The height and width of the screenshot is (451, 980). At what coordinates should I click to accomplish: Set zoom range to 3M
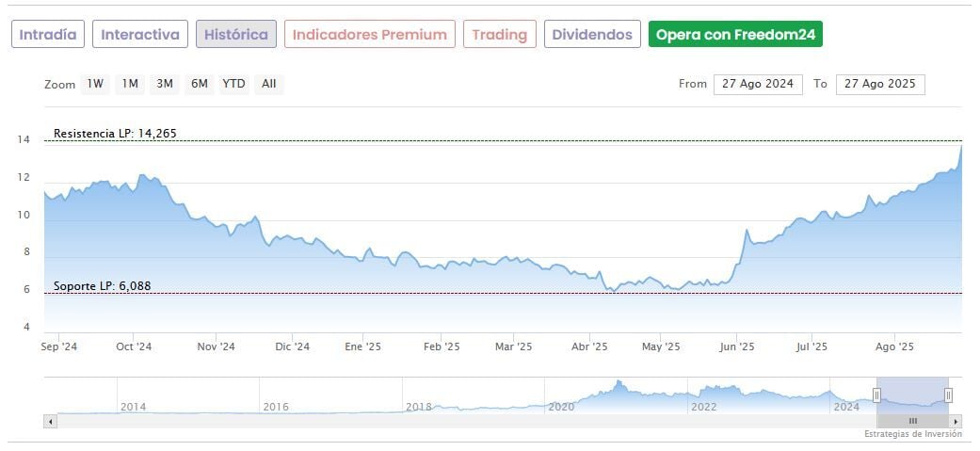click(x=165, y=84)
